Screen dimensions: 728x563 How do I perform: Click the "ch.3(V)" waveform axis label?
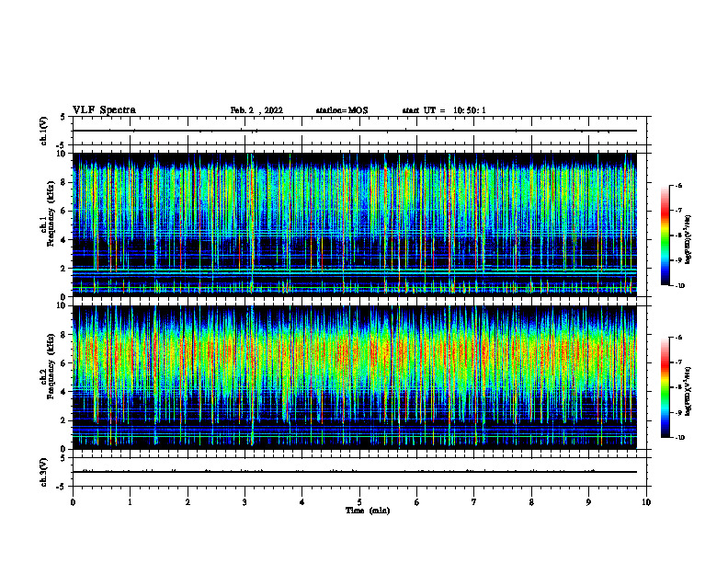click(x=43, y=472)
